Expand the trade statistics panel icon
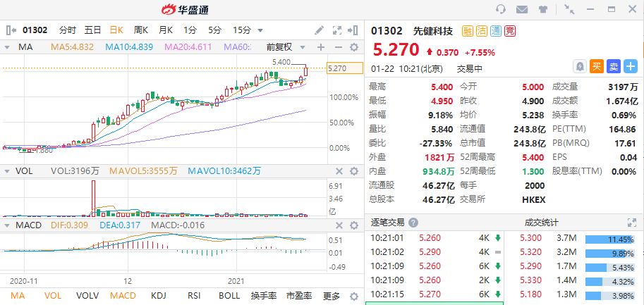The height and width of the screenshot is (305, 644). [632, 223]
